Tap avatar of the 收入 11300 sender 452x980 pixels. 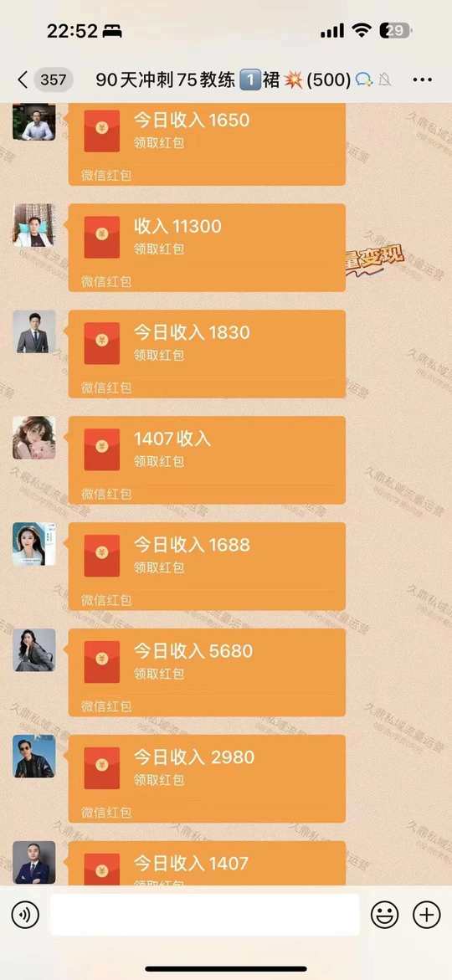click(33, 225)
